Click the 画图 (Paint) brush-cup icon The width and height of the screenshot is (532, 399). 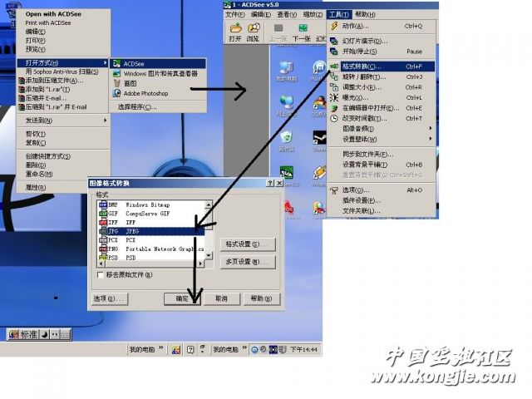(116, 83)
